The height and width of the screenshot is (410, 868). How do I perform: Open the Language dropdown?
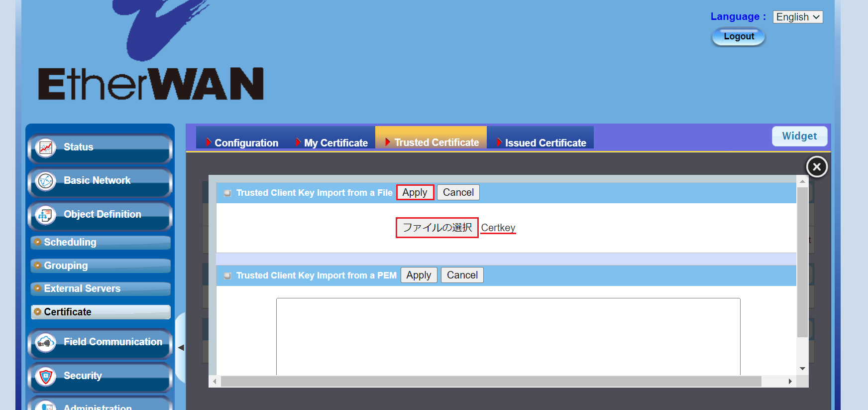pyautogui.click(x=798, y=17)
